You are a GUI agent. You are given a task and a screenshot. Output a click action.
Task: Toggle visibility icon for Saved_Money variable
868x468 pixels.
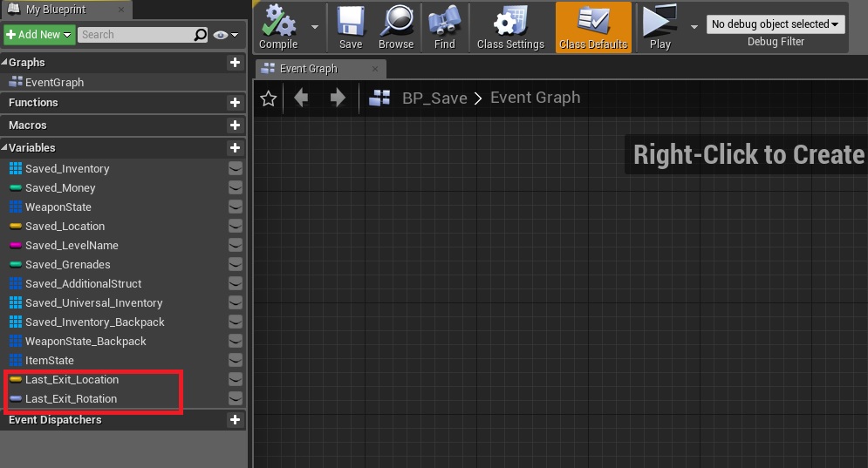point(235,187)
